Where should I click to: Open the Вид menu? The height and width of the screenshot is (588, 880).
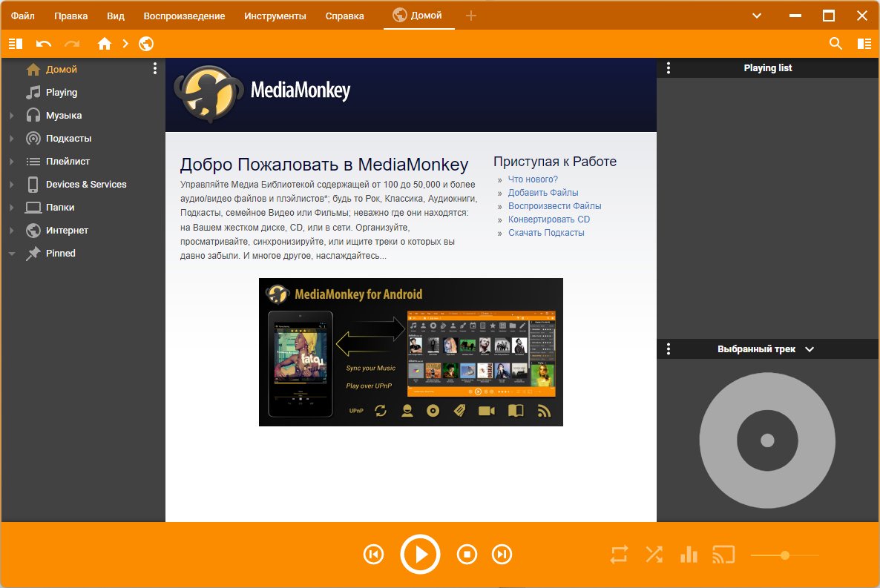click(116, 16)
